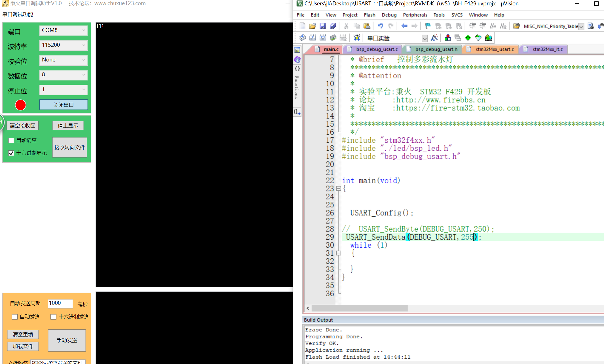Viewport: 604px width, 364px height.
Task: Click the 清空接收区 button
Action: tap(22, 125)
